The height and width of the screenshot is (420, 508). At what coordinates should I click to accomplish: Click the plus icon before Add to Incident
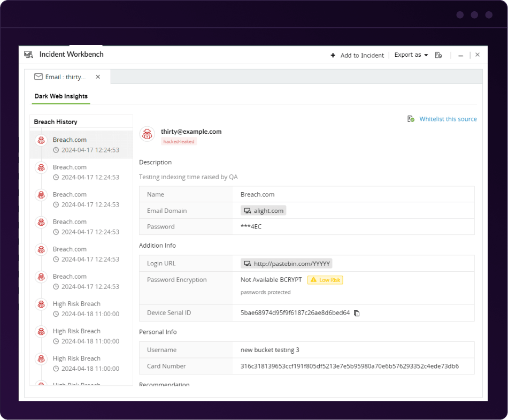(333, 55)
